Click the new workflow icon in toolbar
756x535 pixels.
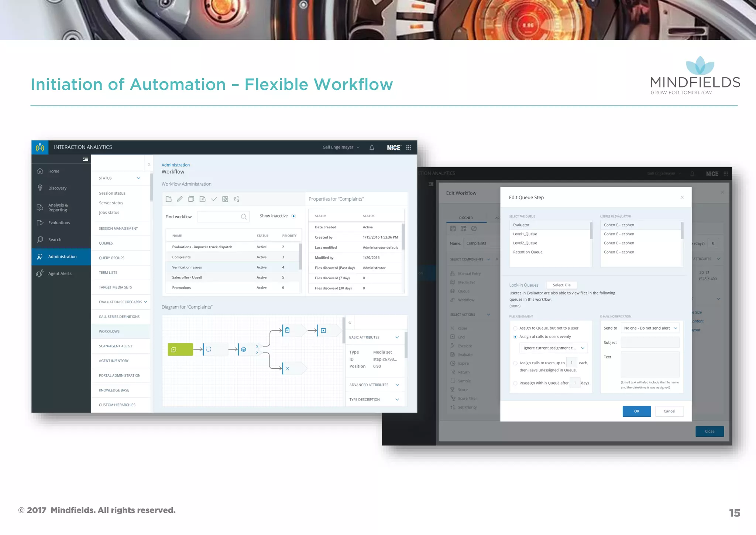coord(169,199)
